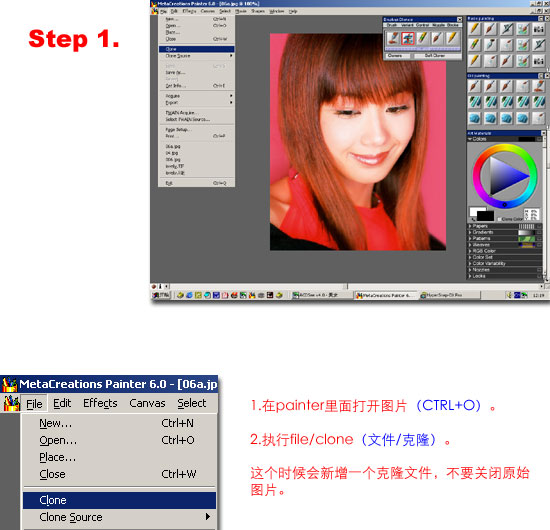This screenshot has height=530, width=550.
Task: Choose highlighted Clone in the enlarged File menu
Action: click(119, 500)
